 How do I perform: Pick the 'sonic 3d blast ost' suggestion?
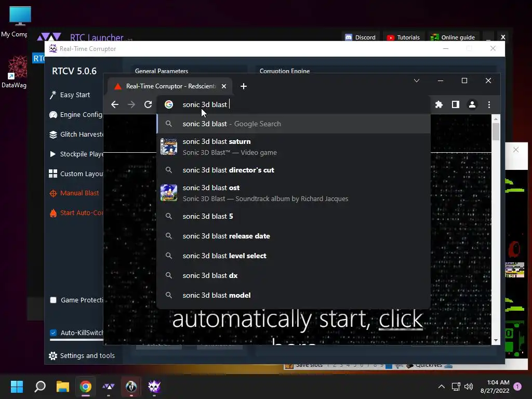coord(294,193)
